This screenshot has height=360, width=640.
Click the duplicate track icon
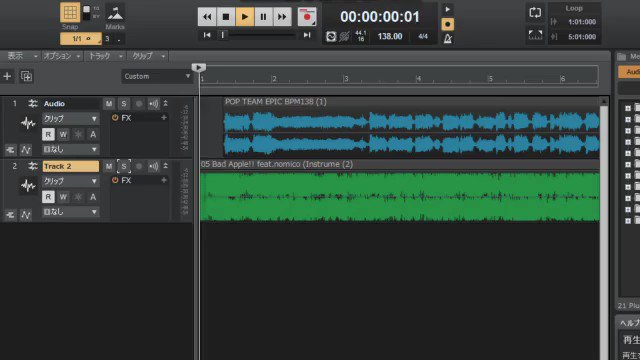click(x=27, y=76)
